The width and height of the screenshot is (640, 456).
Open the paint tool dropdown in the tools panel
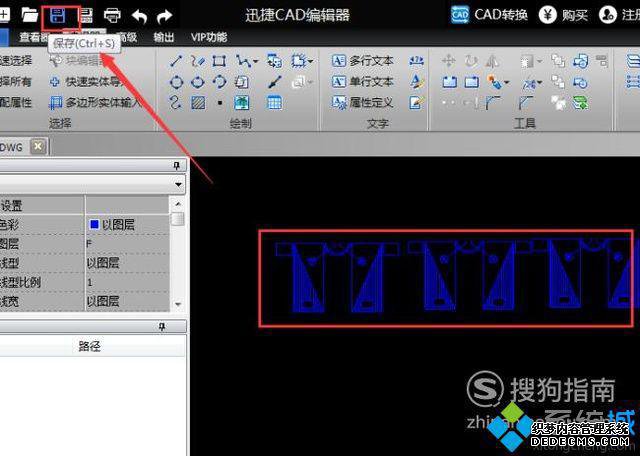tap(507, 82)
